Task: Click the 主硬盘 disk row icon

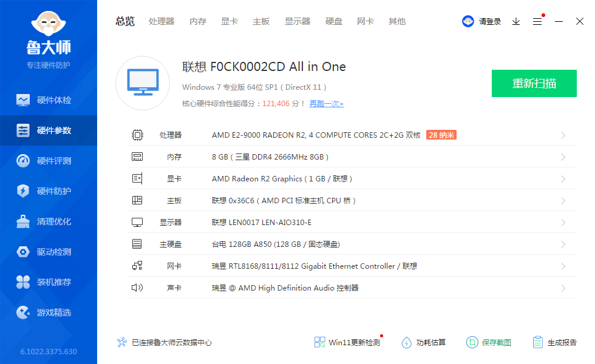Action: coord(137,244)
